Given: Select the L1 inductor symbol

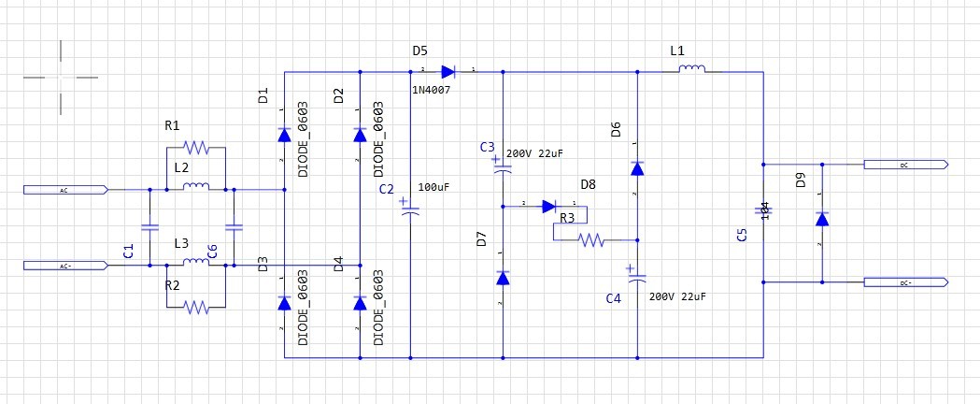Looking at the screenshot, I should pos(692,69).
